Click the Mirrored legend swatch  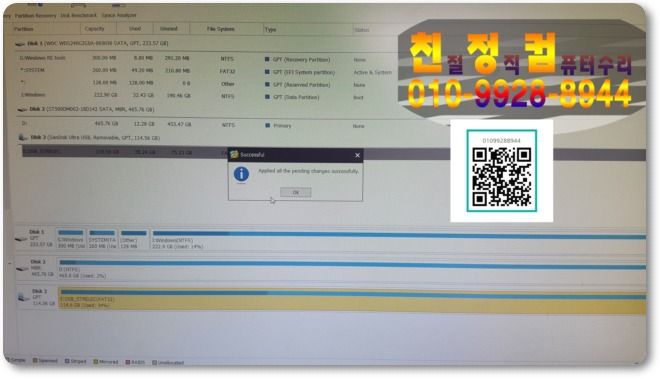coord(96,361)
